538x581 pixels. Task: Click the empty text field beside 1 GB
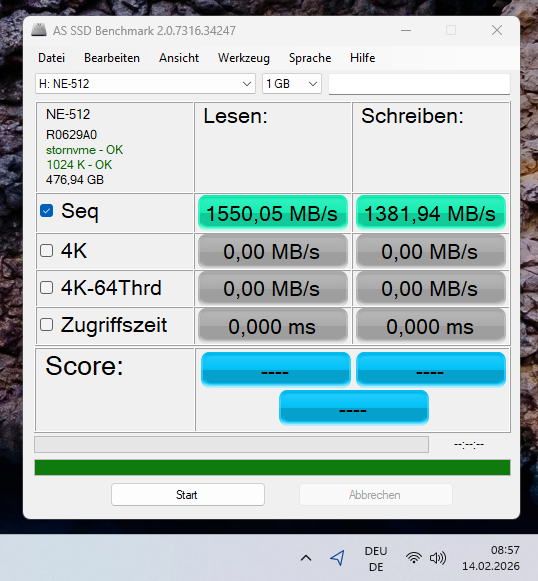point(419,84)
